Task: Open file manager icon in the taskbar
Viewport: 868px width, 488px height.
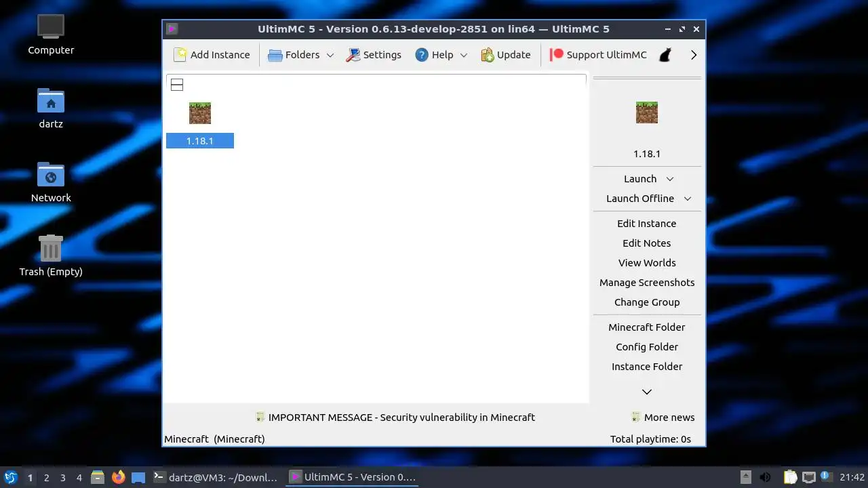Action: pyautogui.click(x=98, y=477)
